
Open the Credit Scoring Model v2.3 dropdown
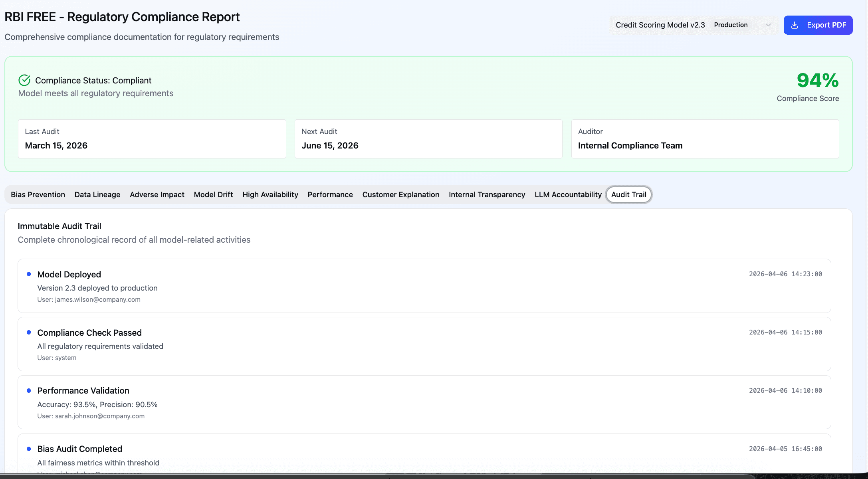click(693, 25)
